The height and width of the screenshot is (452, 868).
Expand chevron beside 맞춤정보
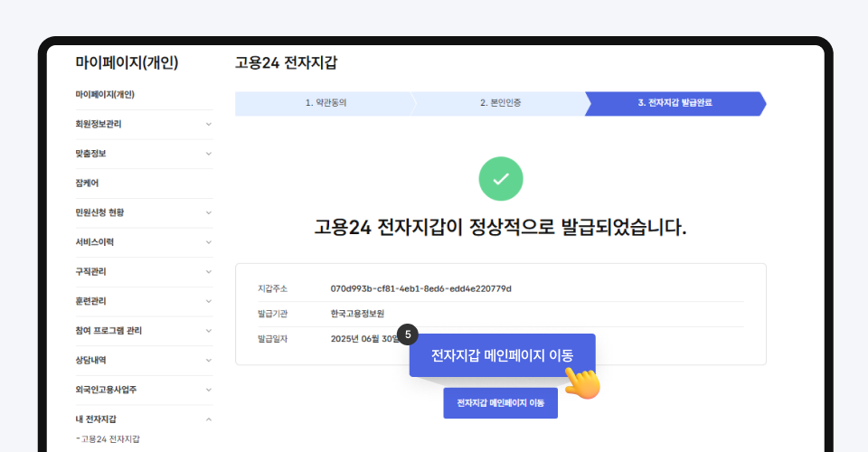coord(209,154)
